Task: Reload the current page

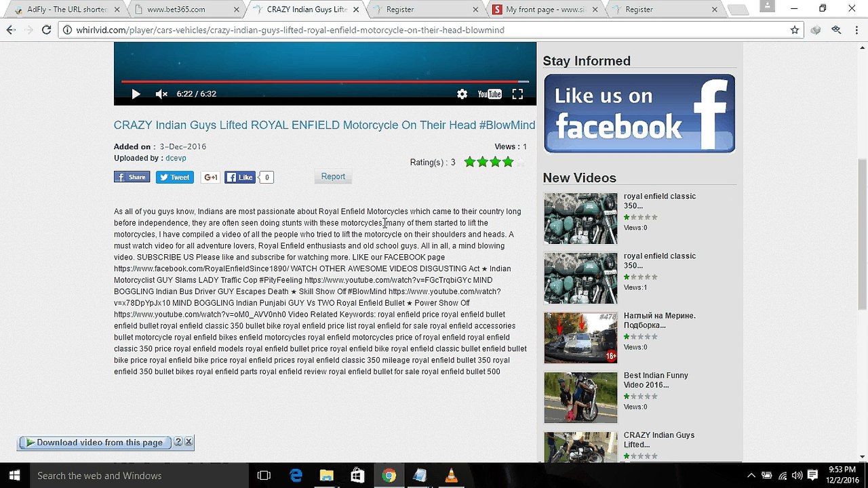Action: coord(46,30)
